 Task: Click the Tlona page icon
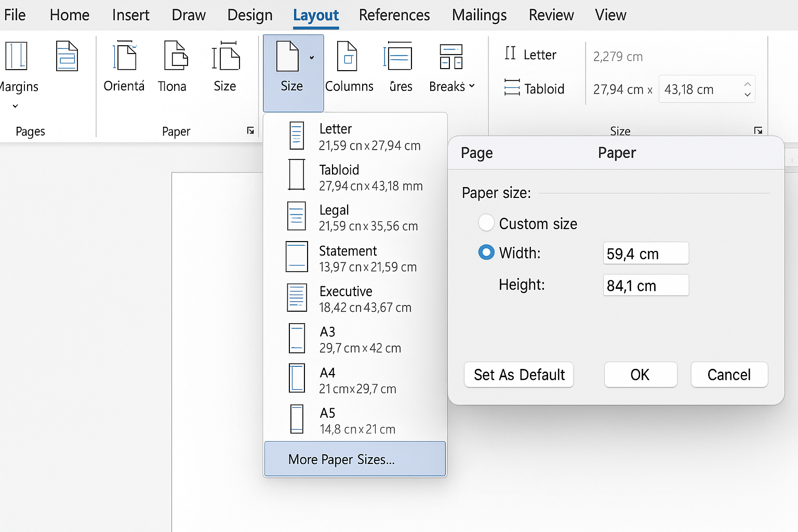click(x=176, y=55)
